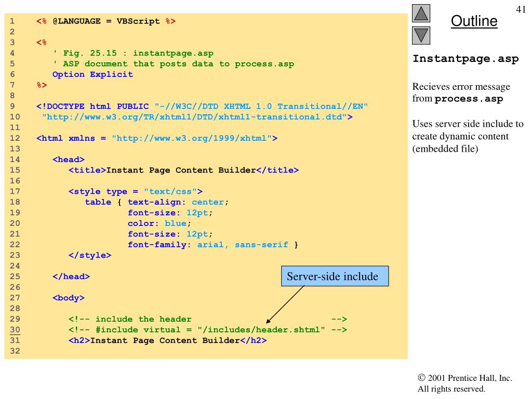Click slide number 41
Image resolution: width=532 pixels, height=399 pixels.
point(521,9)
